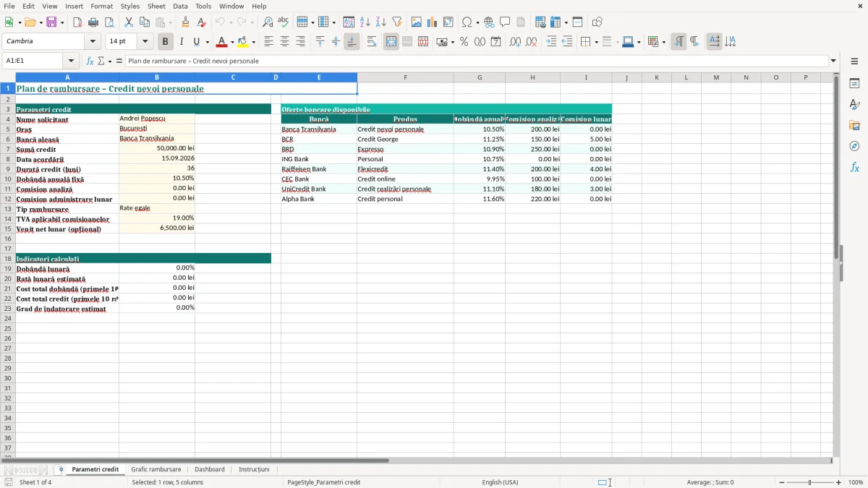
Task: Insert an image
Action: point(417,22)
